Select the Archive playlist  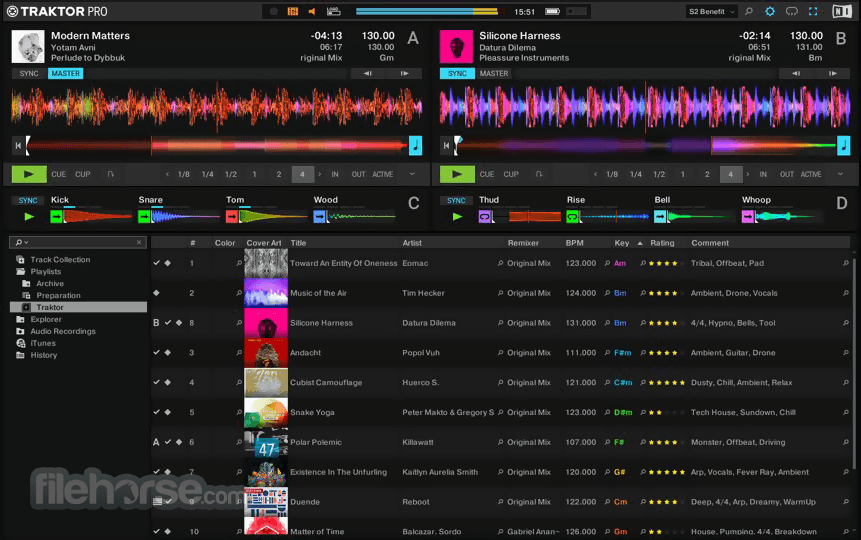click(50, 283)
